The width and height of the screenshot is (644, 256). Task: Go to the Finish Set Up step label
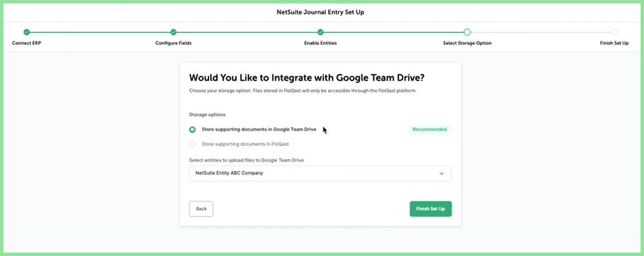tap(614, 43)
